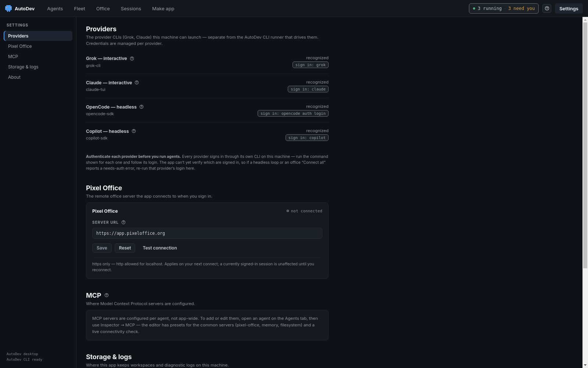Select MCP in settings sidebar
Screen dimensions: 588x368
tap(38, 57)
